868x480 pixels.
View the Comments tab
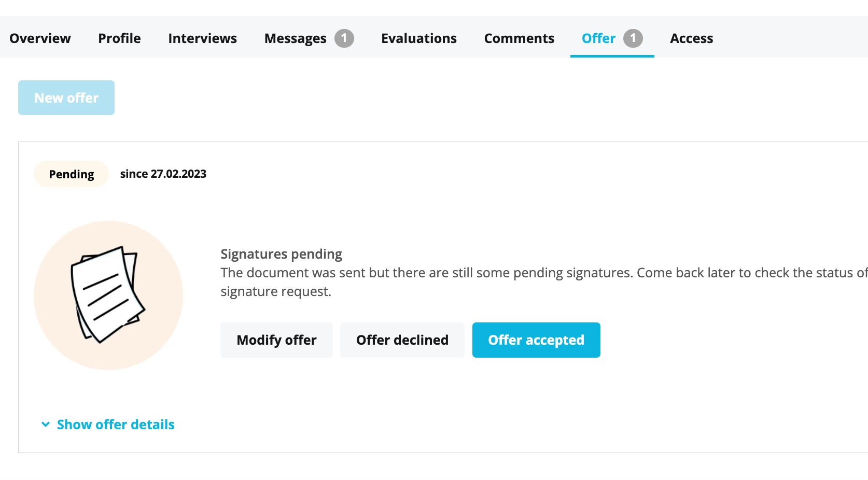[x=519, y=38]
